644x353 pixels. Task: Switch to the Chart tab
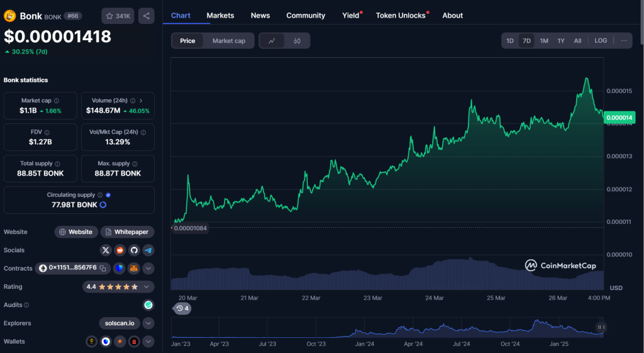(180, 16)
